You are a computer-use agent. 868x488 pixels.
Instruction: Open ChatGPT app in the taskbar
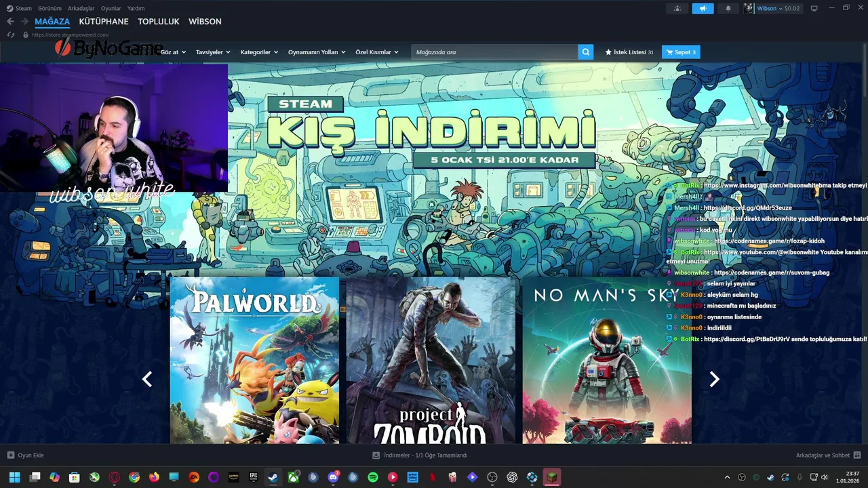coord(512,477)
